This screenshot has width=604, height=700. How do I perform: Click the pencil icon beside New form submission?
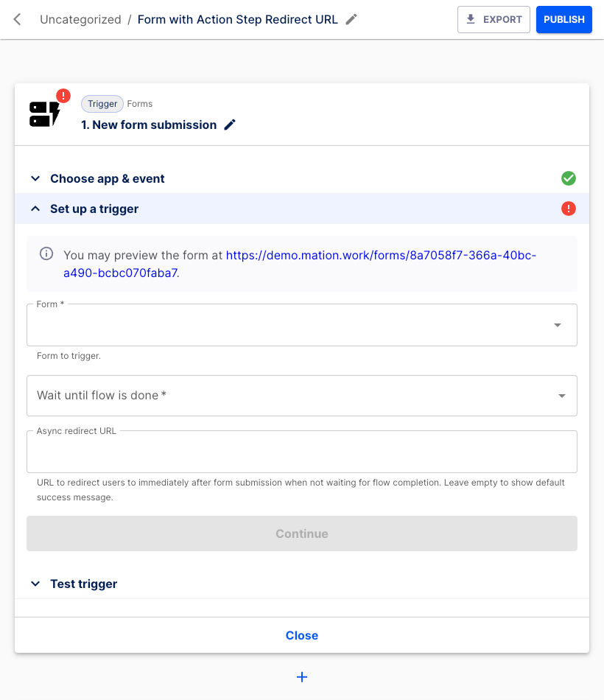229,125
